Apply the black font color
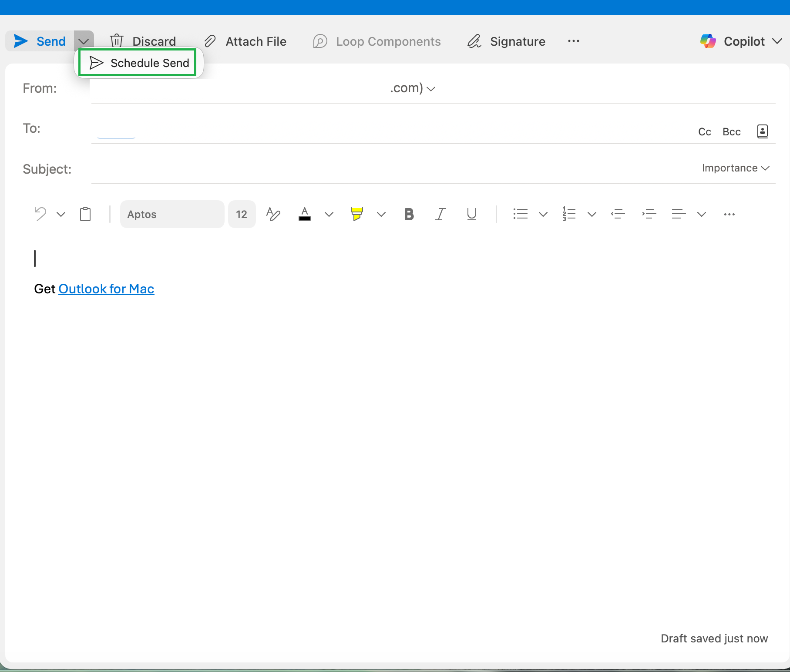 pos(305,214)
